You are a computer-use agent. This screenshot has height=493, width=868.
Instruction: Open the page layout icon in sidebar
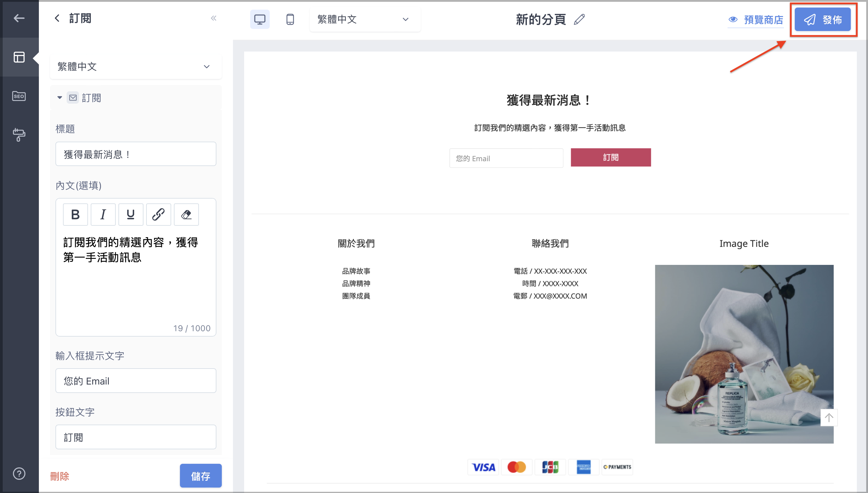pos(19,57)
